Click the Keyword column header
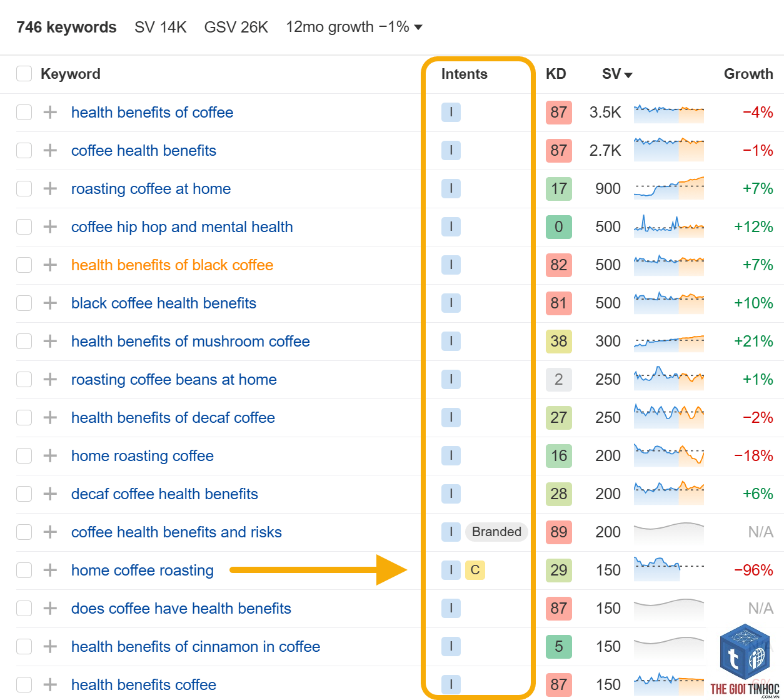784x700 pixels. [70, 74]
